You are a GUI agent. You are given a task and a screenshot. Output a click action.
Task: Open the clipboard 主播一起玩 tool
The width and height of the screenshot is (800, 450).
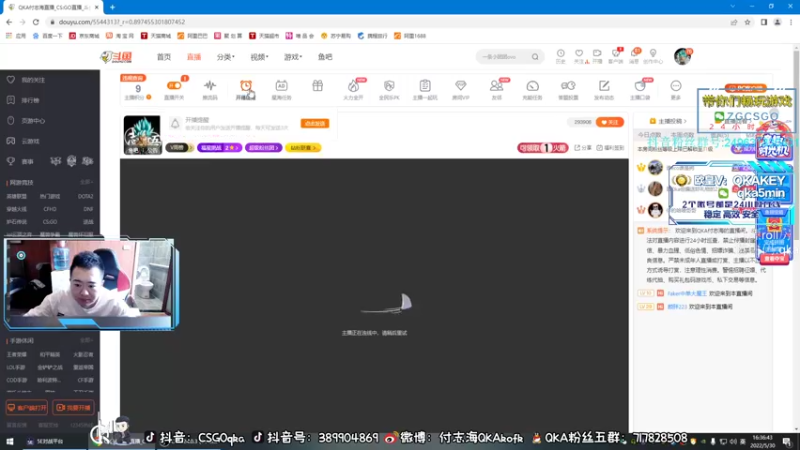(425, 86)
